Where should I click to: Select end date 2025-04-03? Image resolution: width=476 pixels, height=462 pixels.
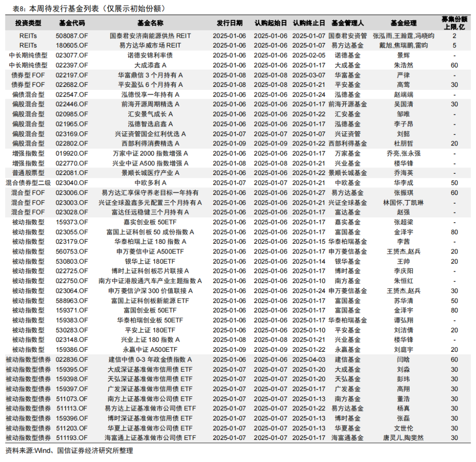coord(309,359)
